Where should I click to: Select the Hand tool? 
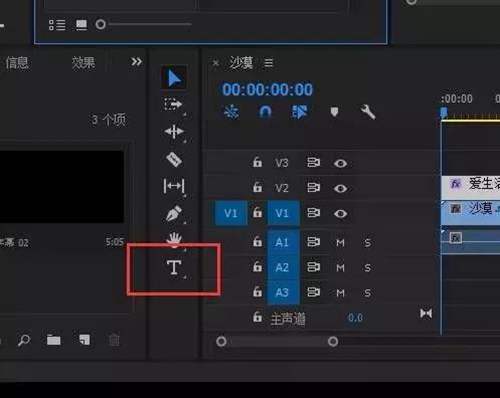(174, 239)
